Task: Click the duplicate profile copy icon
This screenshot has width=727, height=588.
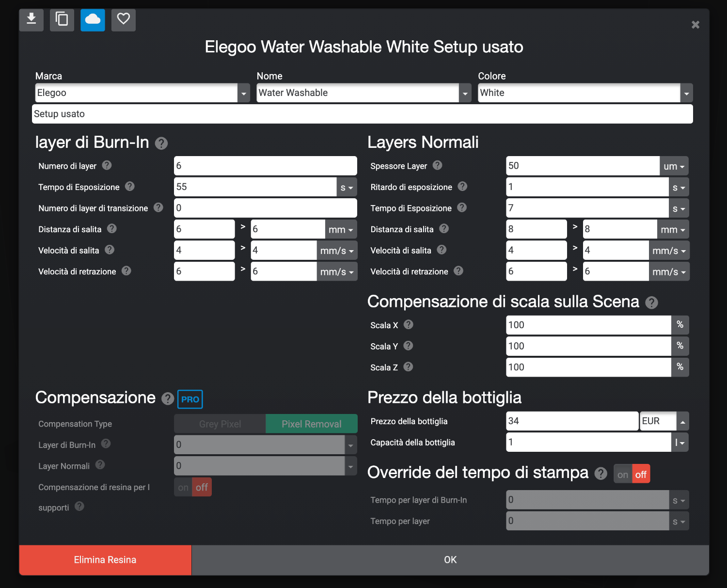Action: pos(62,19)
